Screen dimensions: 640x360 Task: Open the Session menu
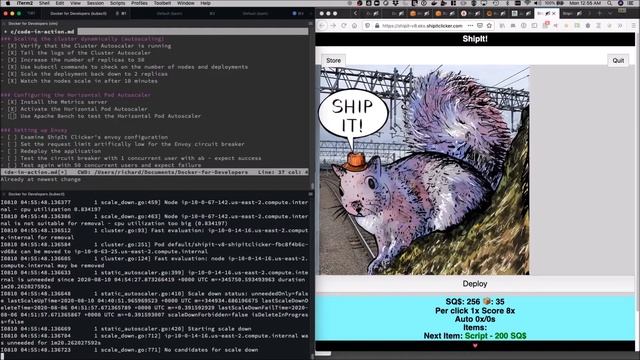95,3
